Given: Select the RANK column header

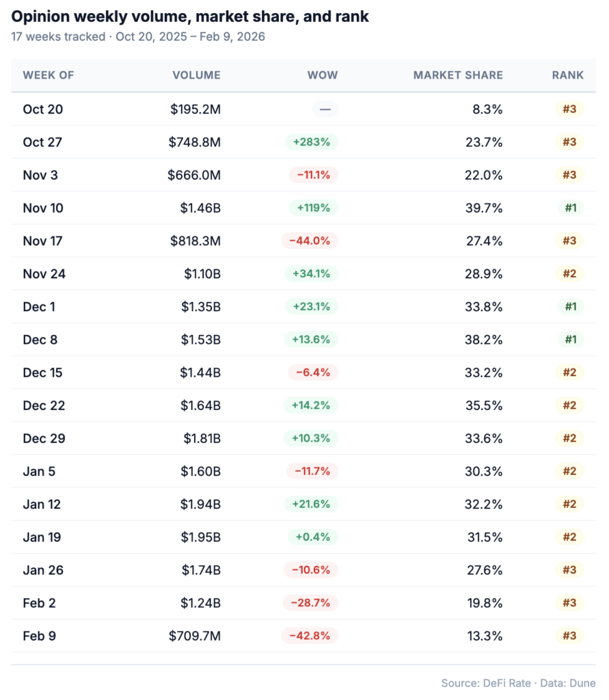Looking at the screenshot, I should [x=568, y=75].
